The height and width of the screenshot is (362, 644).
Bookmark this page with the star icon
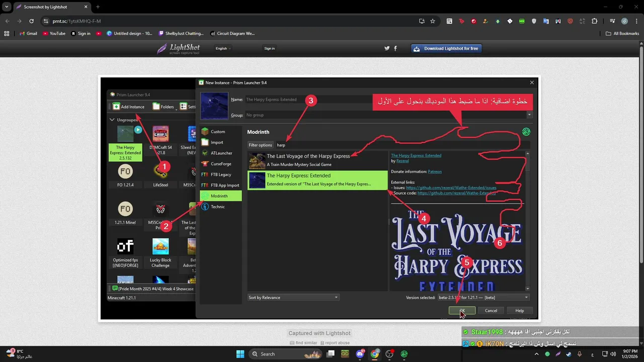pos(433,21)
